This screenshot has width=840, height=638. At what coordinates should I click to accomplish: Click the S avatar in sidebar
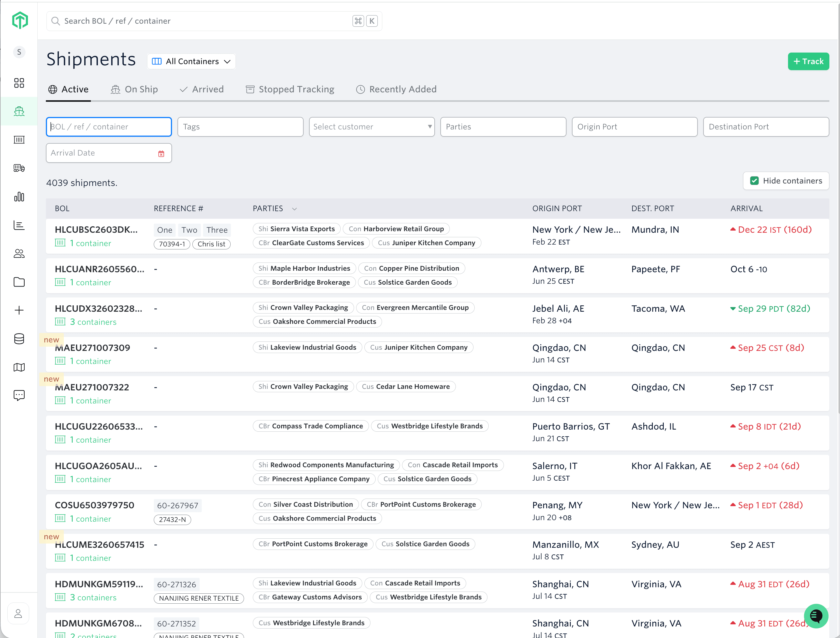[x=19, y=52]
